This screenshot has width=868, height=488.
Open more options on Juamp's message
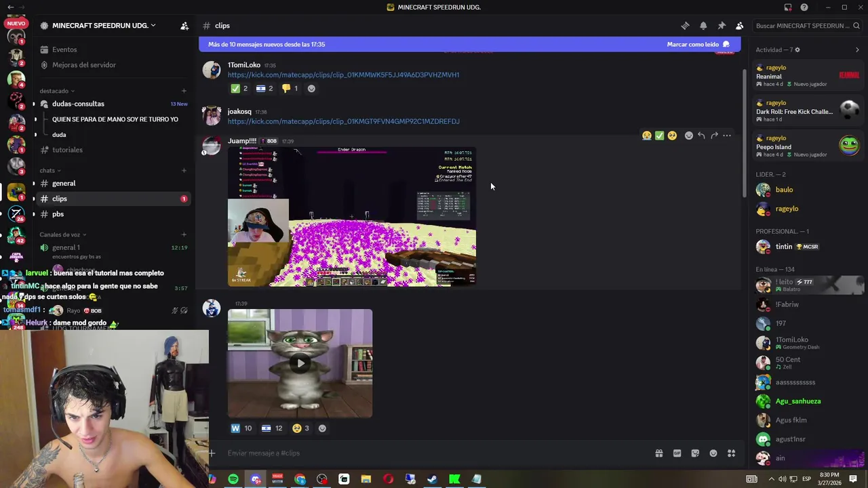(727, 136)
